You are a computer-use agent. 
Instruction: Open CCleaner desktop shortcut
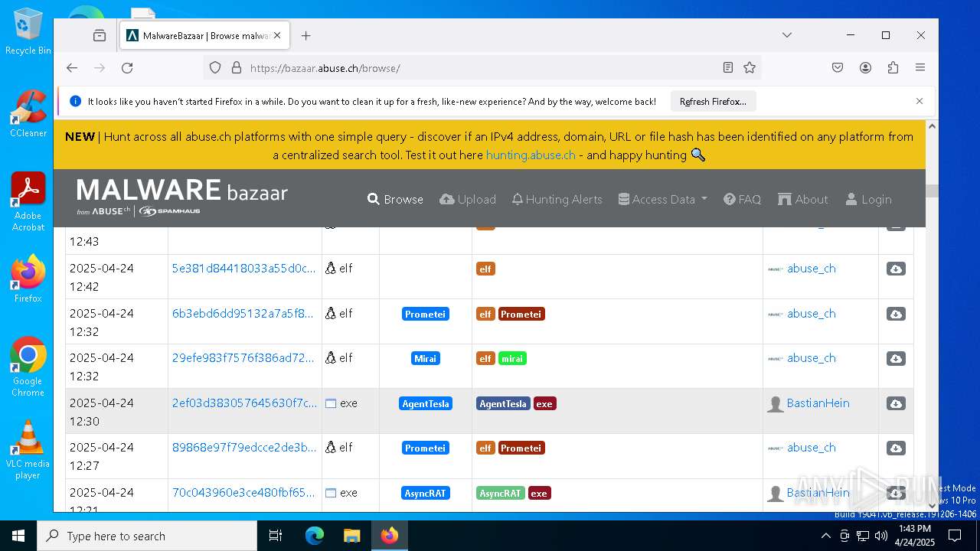coord(28,113)
